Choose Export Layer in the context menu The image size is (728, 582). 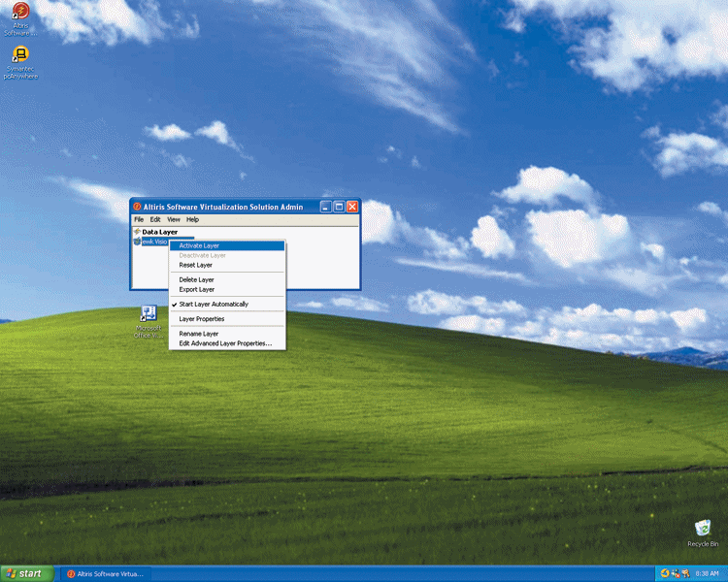[227, 290]
